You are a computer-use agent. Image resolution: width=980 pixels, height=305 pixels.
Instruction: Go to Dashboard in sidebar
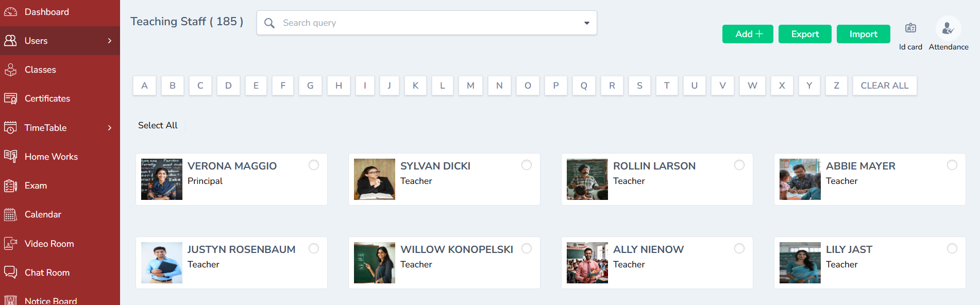pyautogui.click(x=46, y=12)
